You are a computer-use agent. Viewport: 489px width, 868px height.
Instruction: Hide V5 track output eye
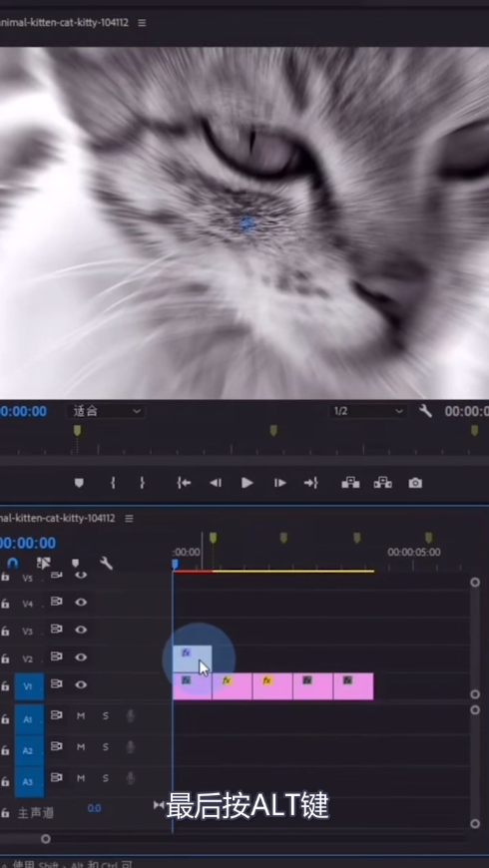(x=81, y=575)
